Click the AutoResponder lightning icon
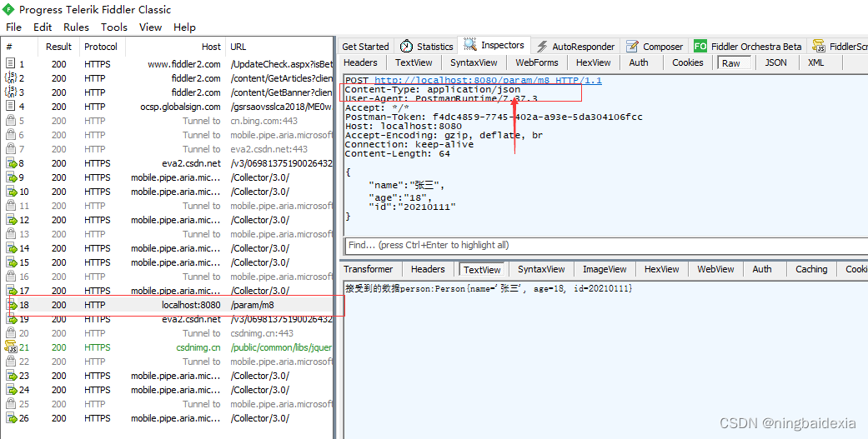This screenshot has height=439, width=868. pos(542,47)
